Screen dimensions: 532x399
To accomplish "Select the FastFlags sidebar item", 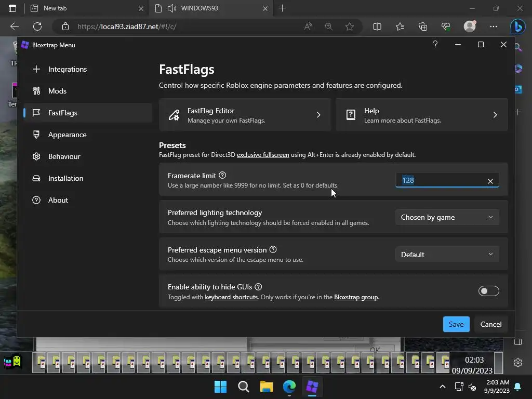I will pyautogui.click(x=87, y=113).
